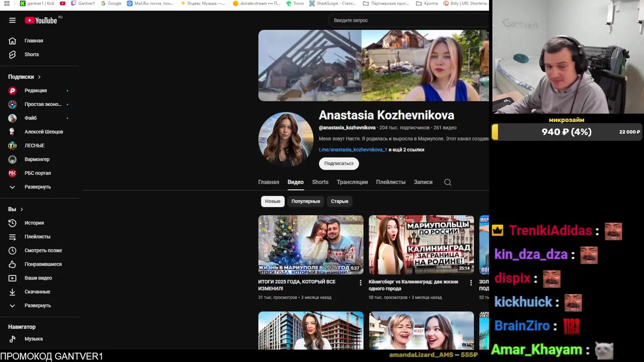Filter videos by Старые
Viewport: 644px width, 362px height.
pyautogui.click(x=340, y=201)
